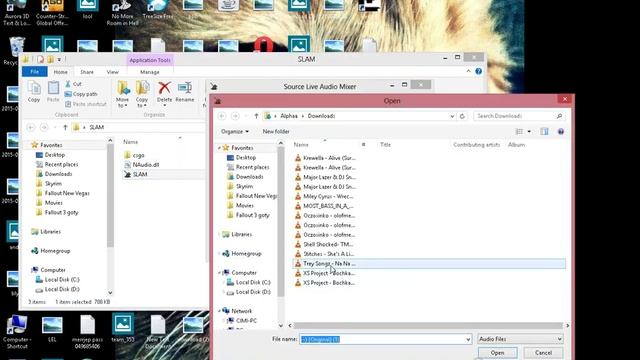Click Back arrow in the Open dialog
This screenshot has height=360, width=640.
click(222, 116)
